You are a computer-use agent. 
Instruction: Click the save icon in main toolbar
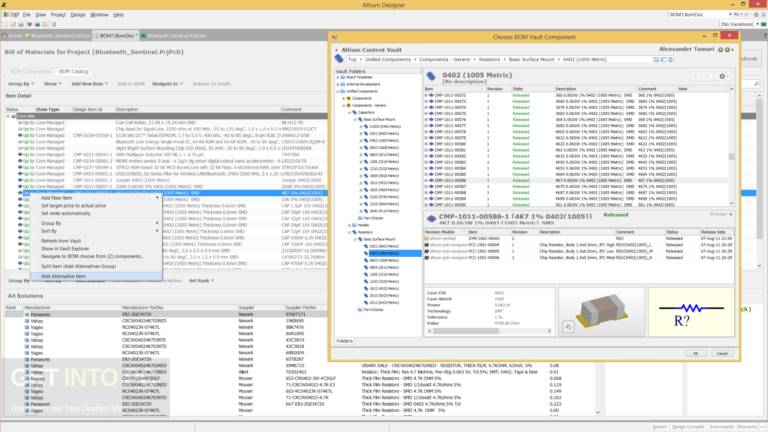(21, 24)
